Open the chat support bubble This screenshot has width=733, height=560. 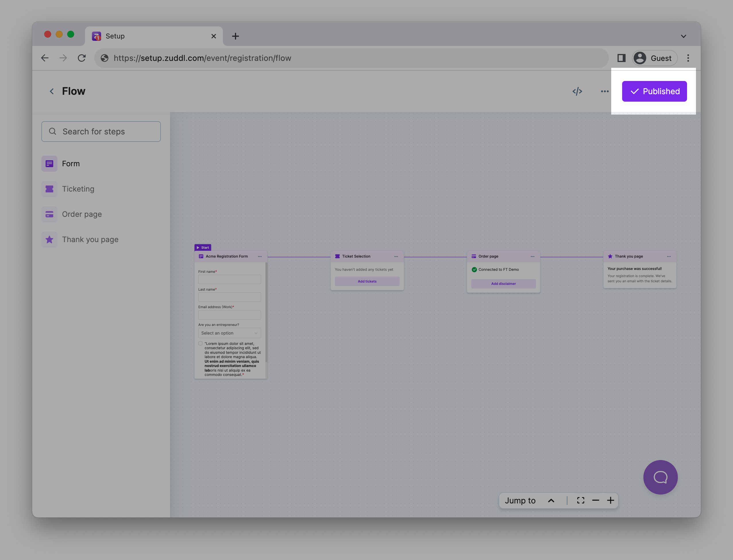point(660,477)
